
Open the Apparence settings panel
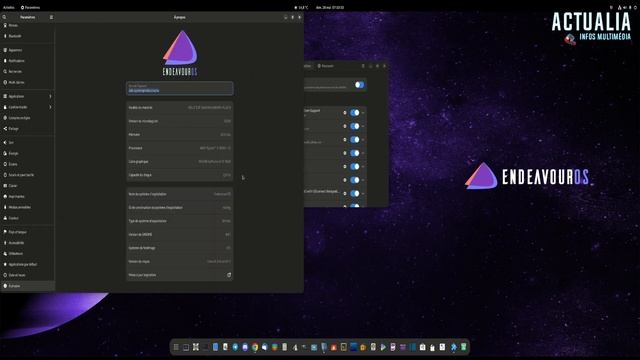[x=27, y=50]
